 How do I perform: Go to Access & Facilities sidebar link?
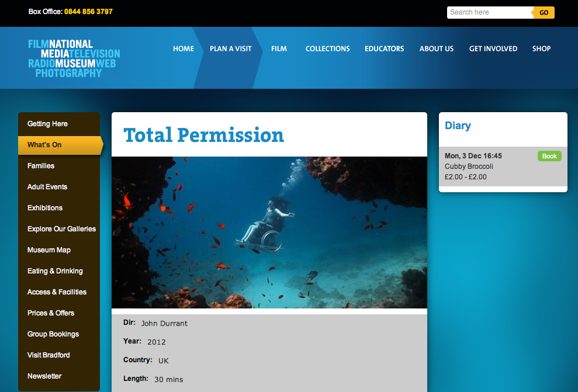(x=57, y=292)
